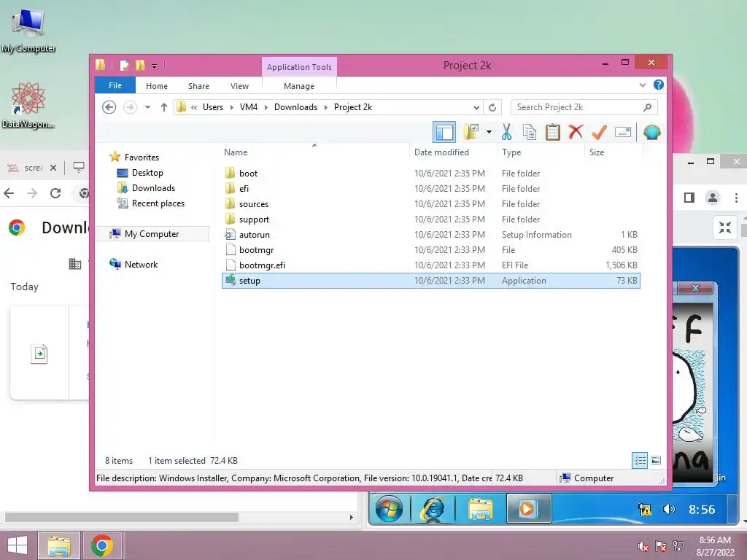Open quick access toolbar customize dropdown
The height and width of the screenshot is (560, 747).
click(x=155, y=66)
